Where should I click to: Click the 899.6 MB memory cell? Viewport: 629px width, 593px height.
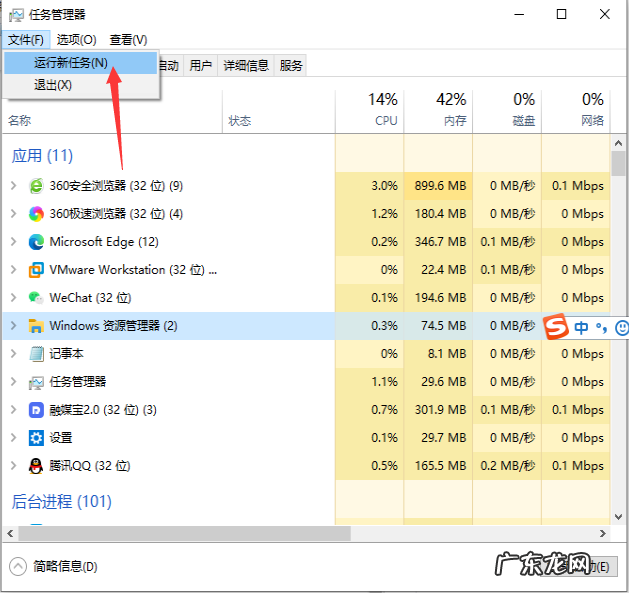[x=440, y=186]
